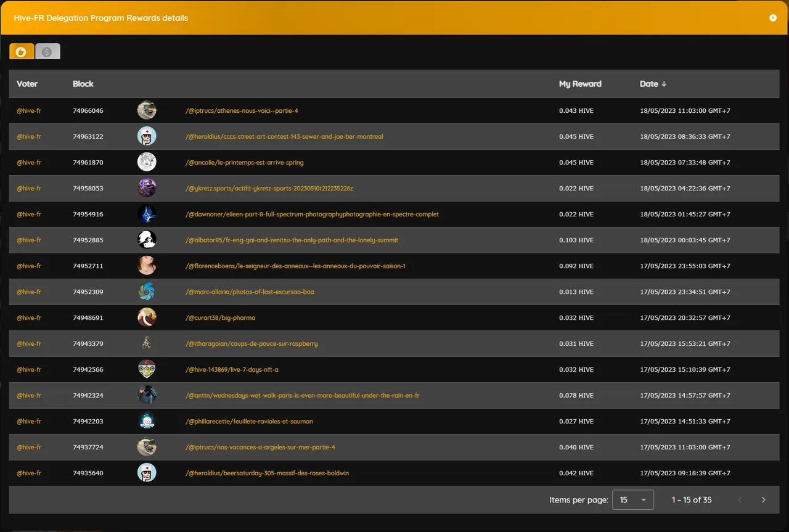The image size is (789, 532).
Task: Sort by the Block column header
Action: 83,84
